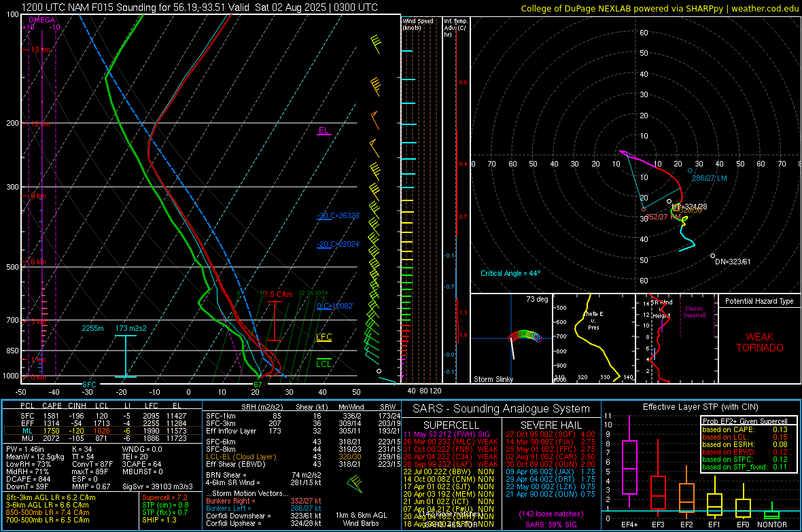Click the magenta EF4+ box in box plot

click(629, 467)
